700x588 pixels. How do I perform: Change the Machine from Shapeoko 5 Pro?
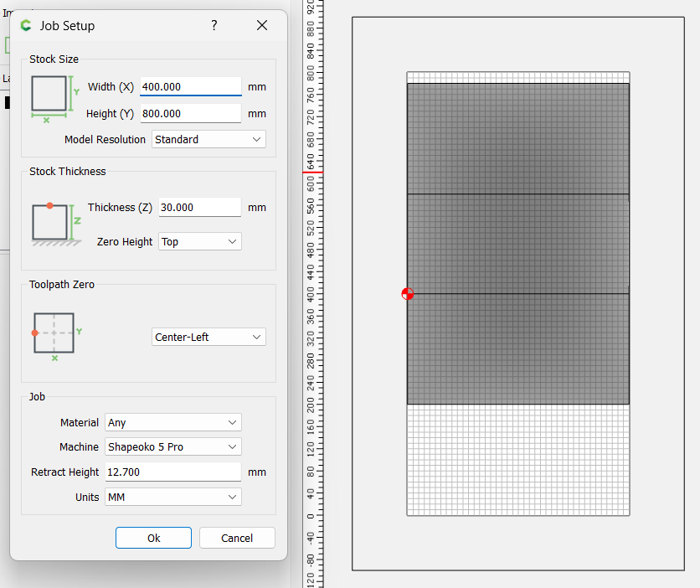tap(172, 447)
